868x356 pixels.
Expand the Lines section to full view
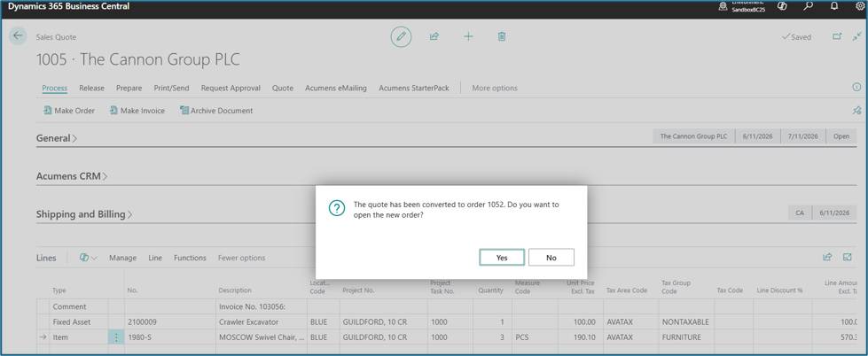848,257
